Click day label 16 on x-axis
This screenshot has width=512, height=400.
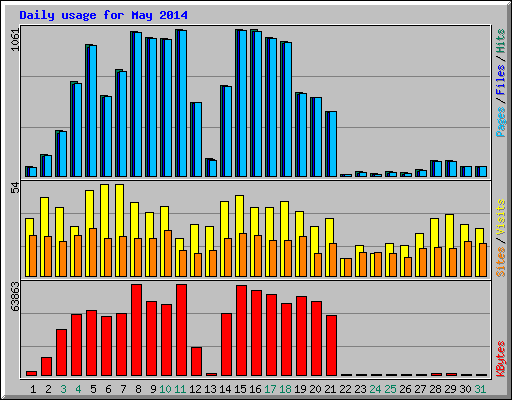(x=255, y=389)
